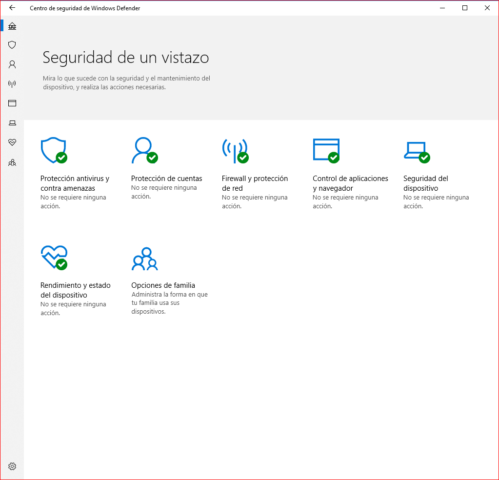Viewport: 499px width, 480px height.
Task: Open account protection icon in sidebar
Action: (x=12, y=64)
